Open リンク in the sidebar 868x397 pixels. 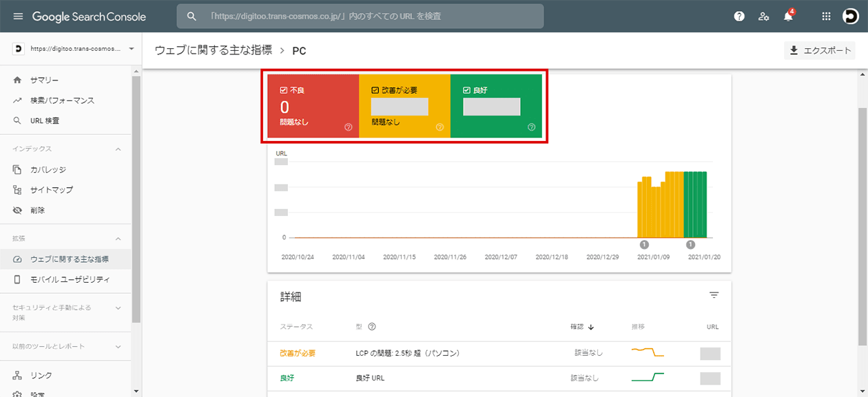pos(65,375)
